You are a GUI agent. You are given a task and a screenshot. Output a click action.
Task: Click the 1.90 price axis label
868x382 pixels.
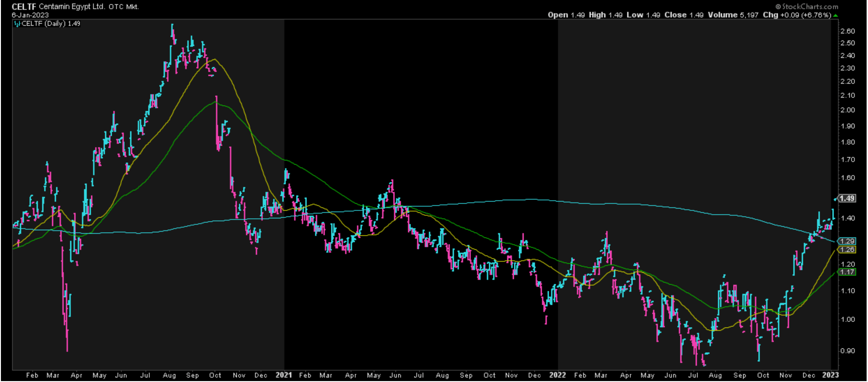[848, 126]
